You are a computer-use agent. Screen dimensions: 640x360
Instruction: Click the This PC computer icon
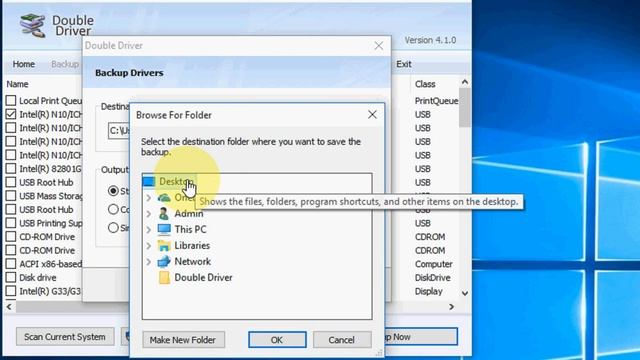point(164,229)
